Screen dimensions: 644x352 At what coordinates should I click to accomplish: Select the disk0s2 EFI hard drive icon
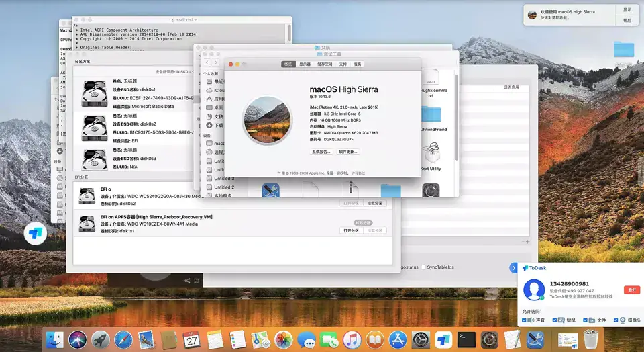click(x=95, y=128)
